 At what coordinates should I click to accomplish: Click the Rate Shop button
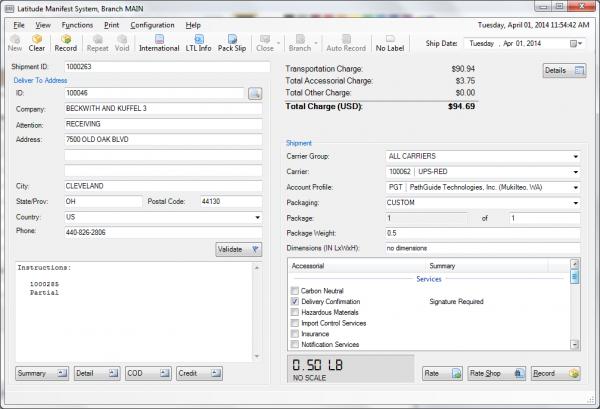tap(491, 373)
